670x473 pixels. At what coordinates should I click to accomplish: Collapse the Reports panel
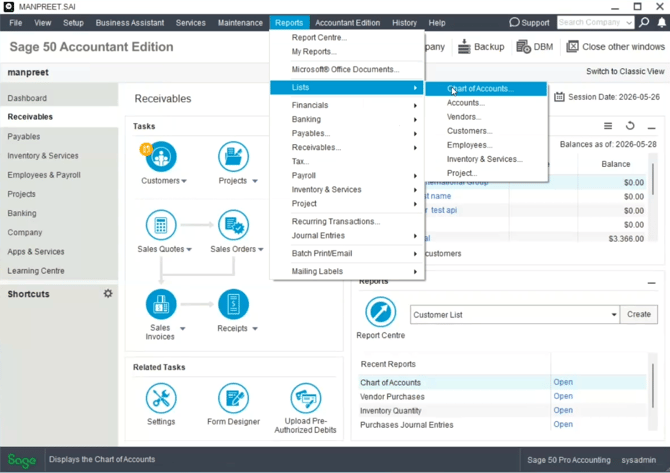(651, 283)
